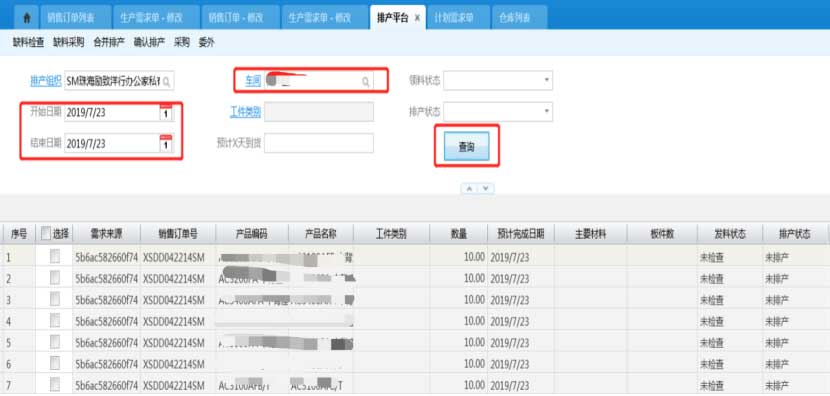Switch to 生产需求单-修改 tab beside 排产平台
This screenshot has height=396, width=830.
[324, 17]
